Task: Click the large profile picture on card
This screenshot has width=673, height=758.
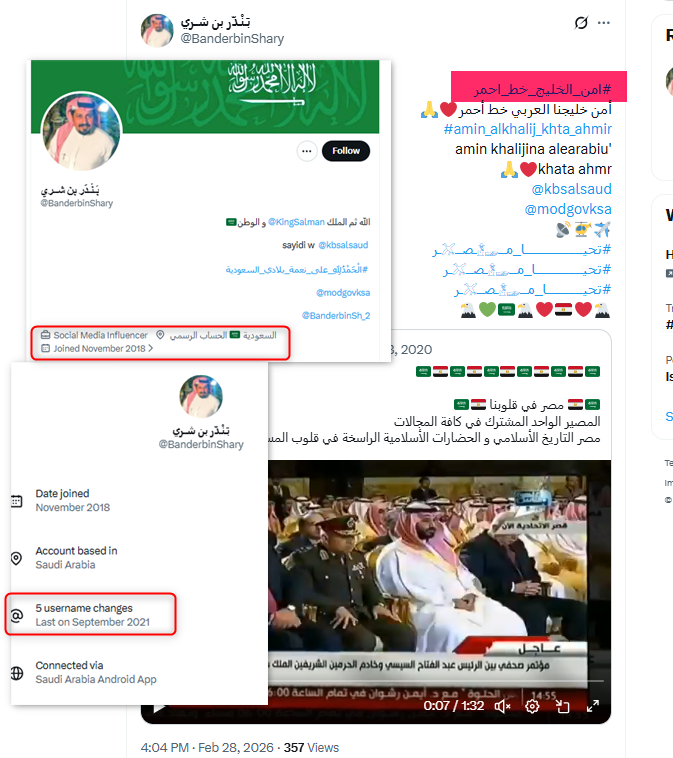Action: click(x=81, y=131)
